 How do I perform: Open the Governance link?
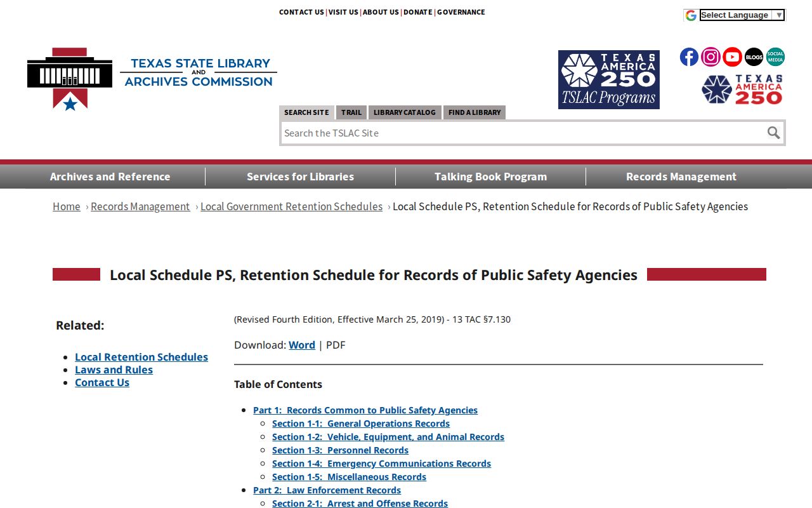click(461, 12)
